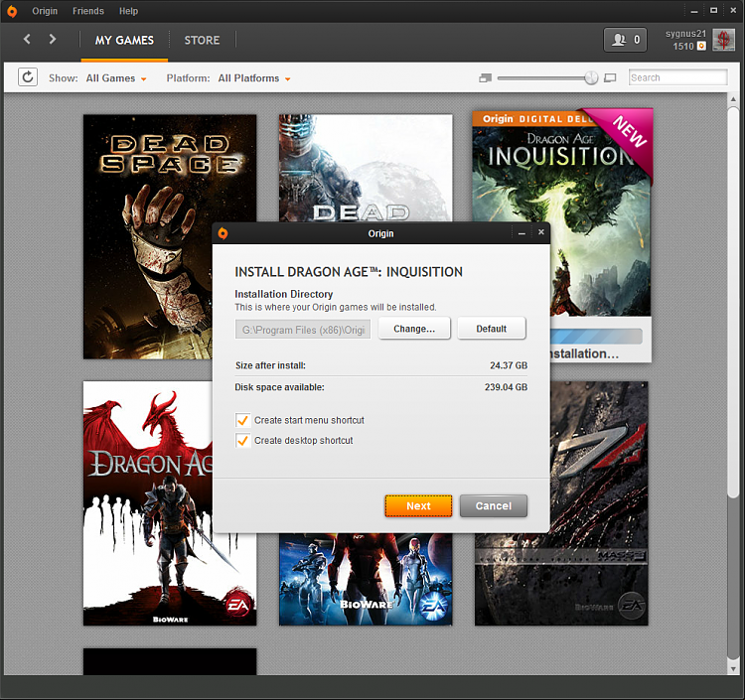Viewport: 745px width, 700px height.
Task: Select the Dead Space 3 game tile
Action: pyautogui.click(x=366, y=168)
